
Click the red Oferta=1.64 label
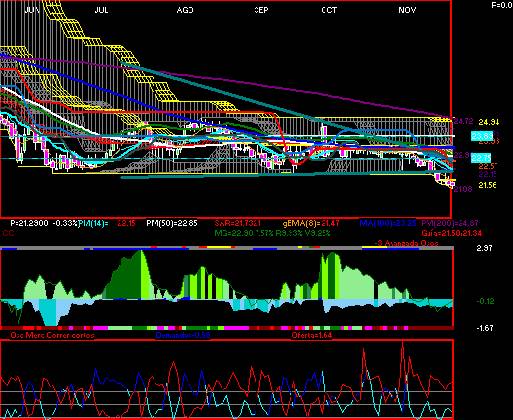point(312,335)
